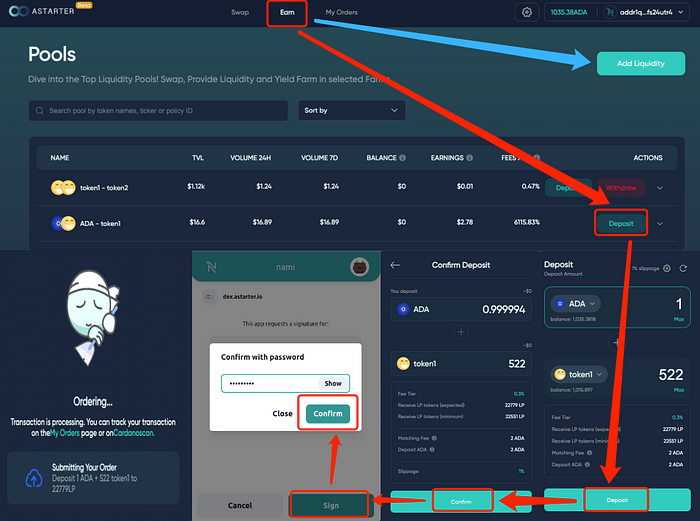
Task: Expand the token1 - token2 pool row
Action: click(659, 188)
